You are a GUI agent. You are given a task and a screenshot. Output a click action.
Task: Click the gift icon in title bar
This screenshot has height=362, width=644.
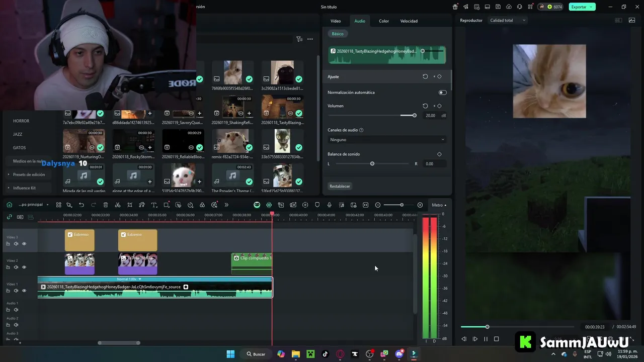[x=455, y=7]
